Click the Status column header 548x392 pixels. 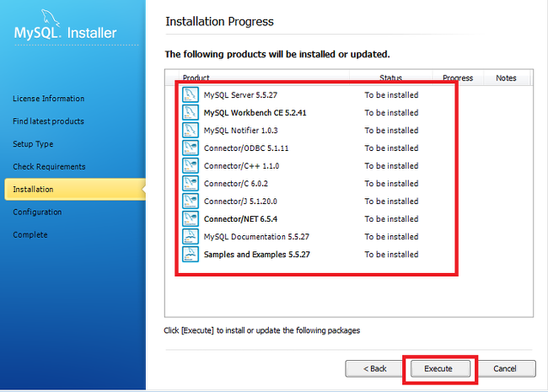coord(390,78)
